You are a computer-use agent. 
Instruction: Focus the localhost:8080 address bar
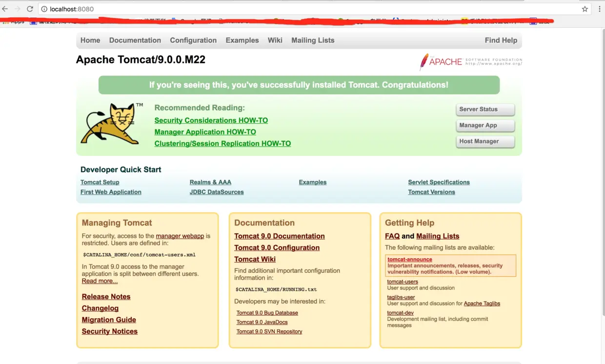click(312, 9)
